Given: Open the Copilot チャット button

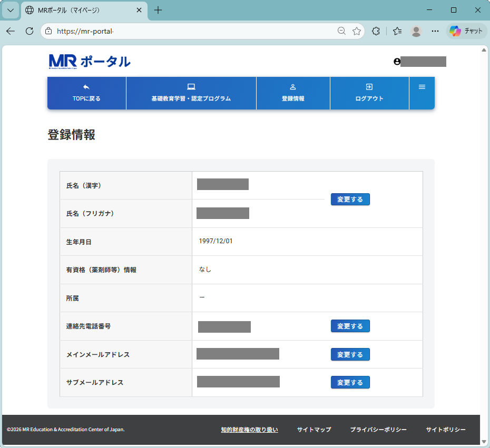Looking at the screenshot, I should coord(466,31).
